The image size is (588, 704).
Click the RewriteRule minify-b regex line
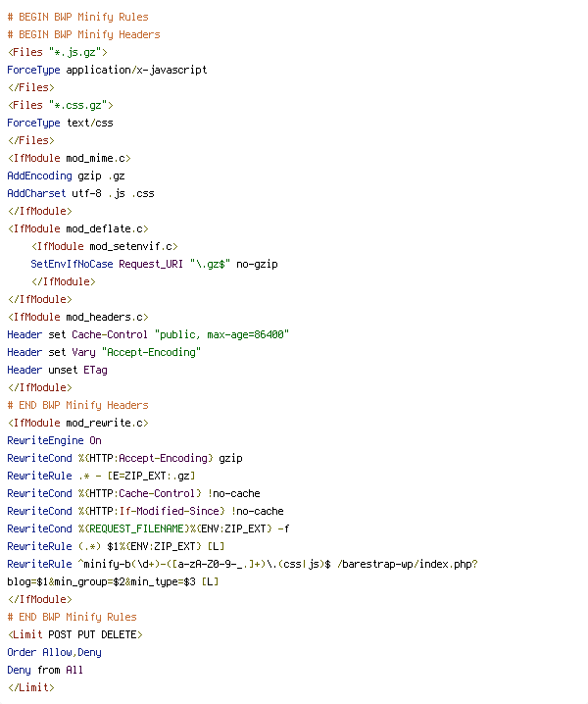pyautogui.click(x=242, y=573)
